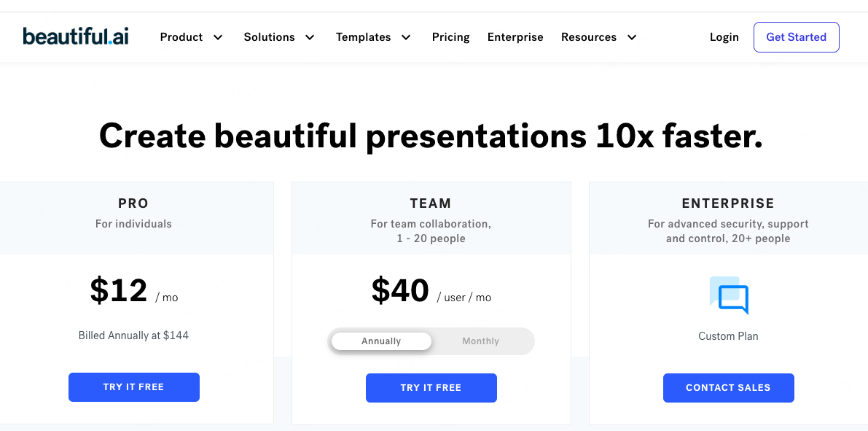
Task: Go to the Pricing page
Action: coord(450,37)
